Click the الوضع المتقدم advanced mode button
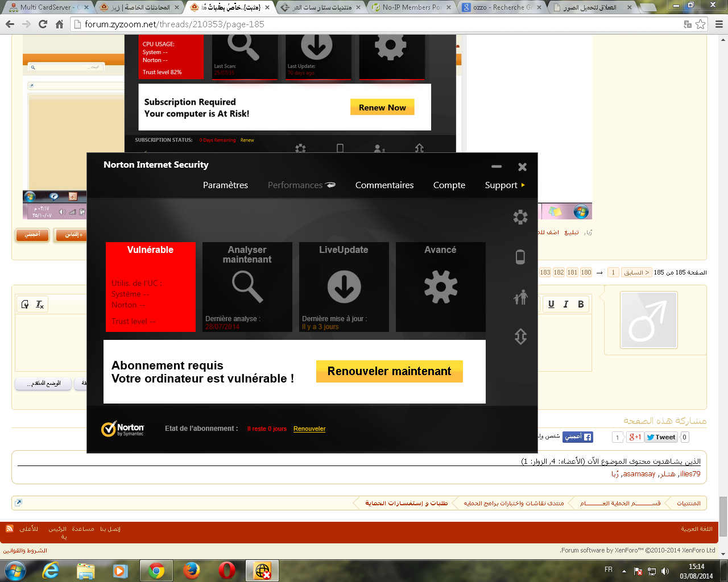The height and width of the screenshot is (582, 728). tap(43, 384)
